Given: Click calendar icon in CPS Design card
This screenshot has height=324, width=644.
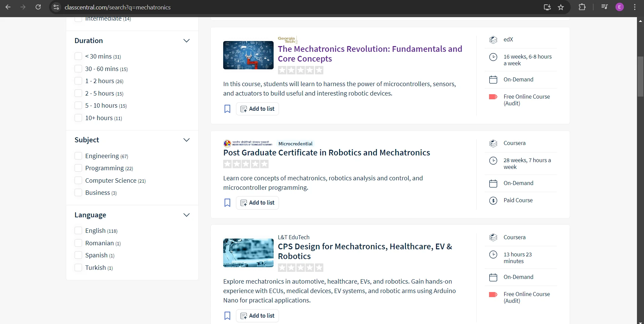Looking at the screenshot, I should coord(493,277).
